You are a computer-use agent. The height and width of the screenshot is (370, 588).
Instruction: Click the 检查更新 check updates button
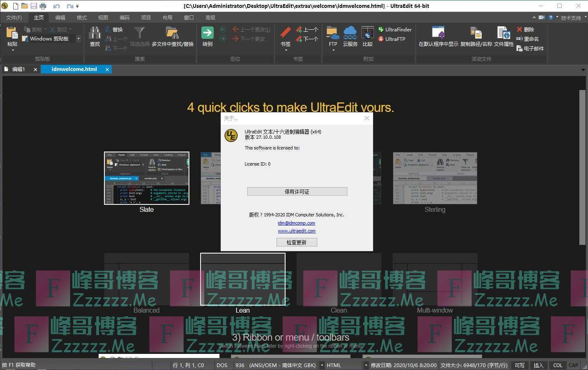click(297, 242)
